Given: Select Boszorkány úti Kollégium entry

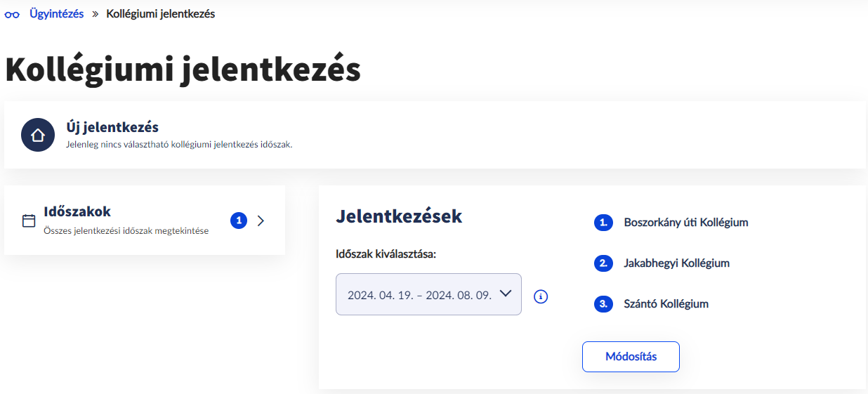Looking at the screenshot, I should point(685,223).
